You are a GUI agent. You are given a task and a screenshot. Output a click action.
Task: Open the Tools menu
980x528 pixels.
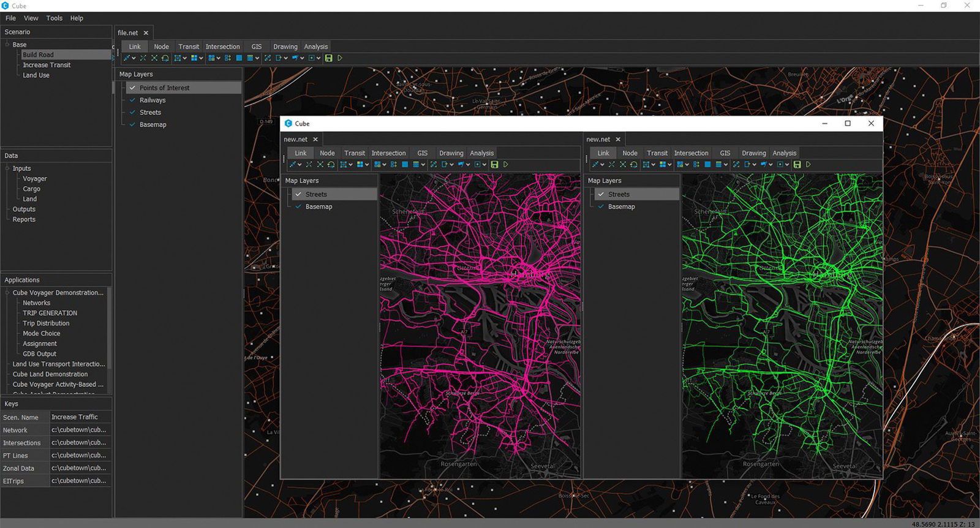tap(54, 18)
